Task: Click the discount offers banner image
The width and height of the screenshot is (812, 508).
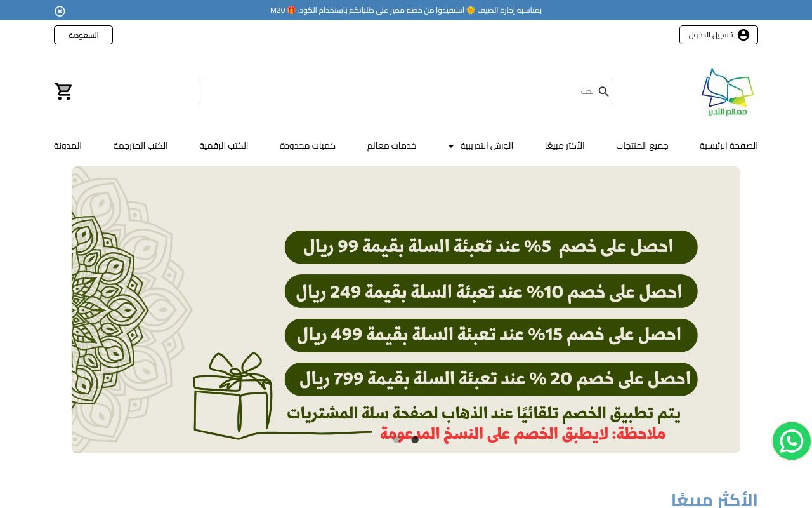Action: pyautogui.click(x=406, y=310)
